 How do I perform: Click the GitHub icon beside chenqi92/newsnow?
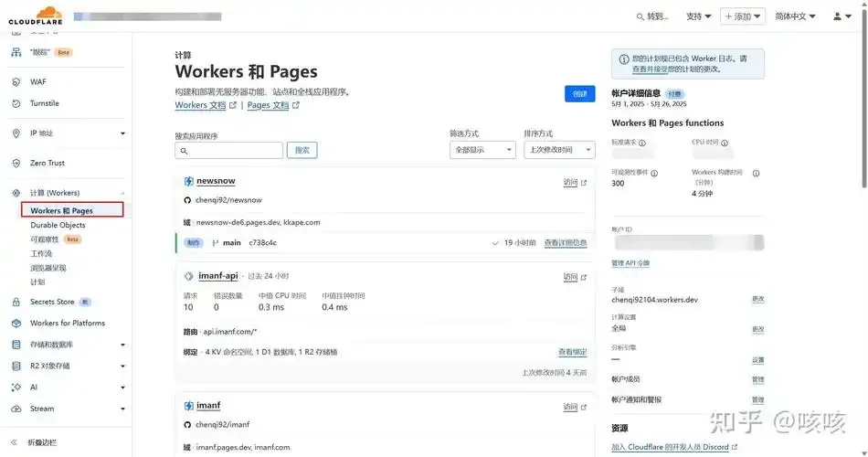(x=187, y=200)
